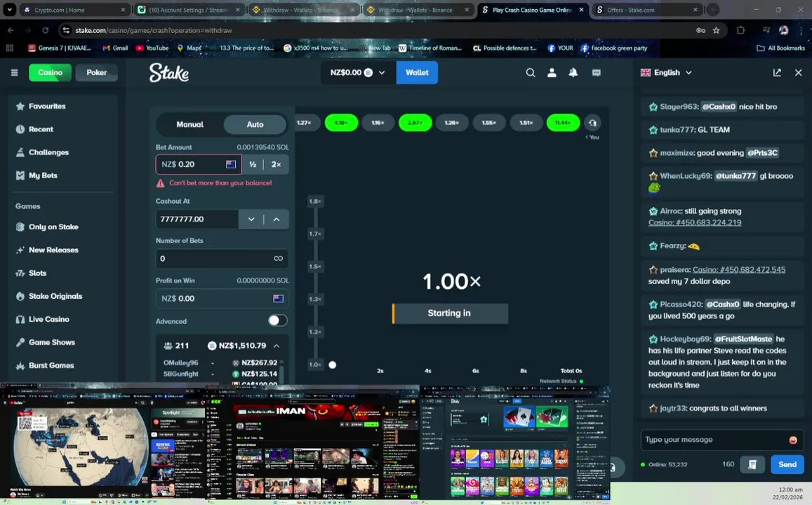Open the browser tab list dropdown
812x505 pixels.
click(9, 9)
